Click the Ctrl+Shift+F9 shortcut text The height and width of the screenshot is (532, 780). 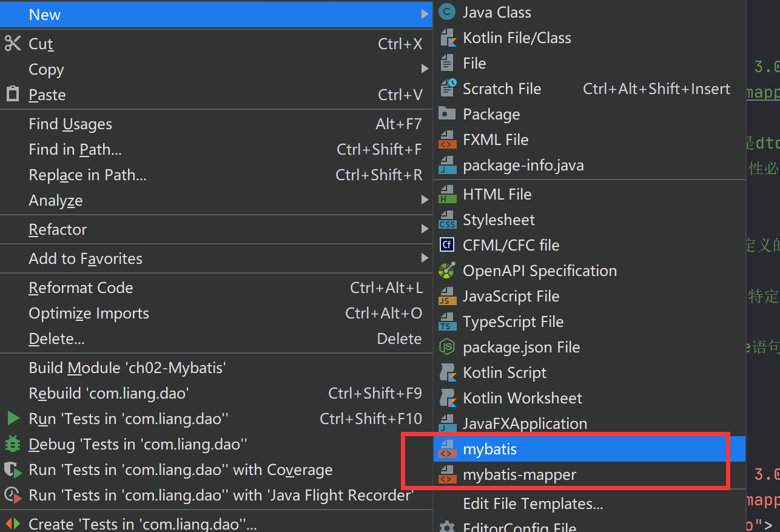pyautogui.click(x=375, y=393)
